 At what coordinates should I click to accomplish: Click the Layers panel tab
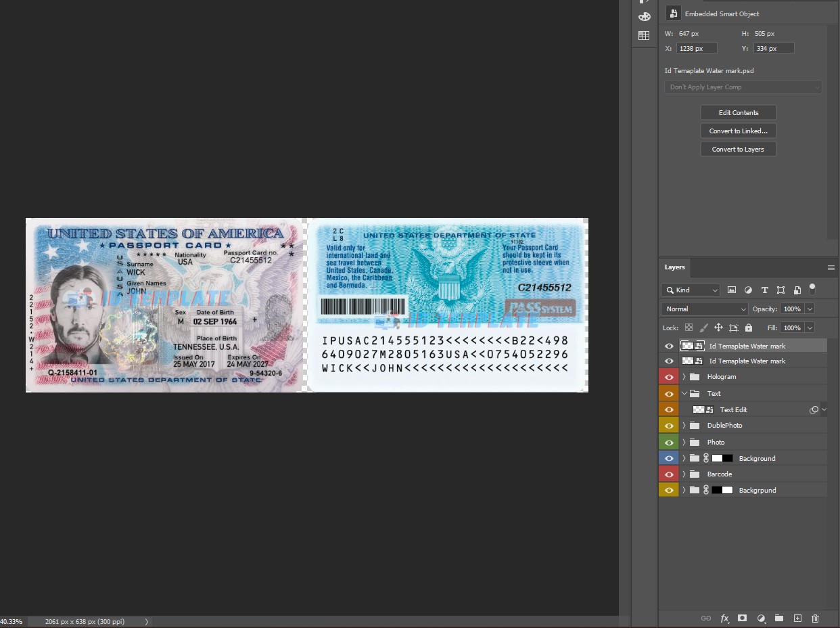tap(674, 267)
